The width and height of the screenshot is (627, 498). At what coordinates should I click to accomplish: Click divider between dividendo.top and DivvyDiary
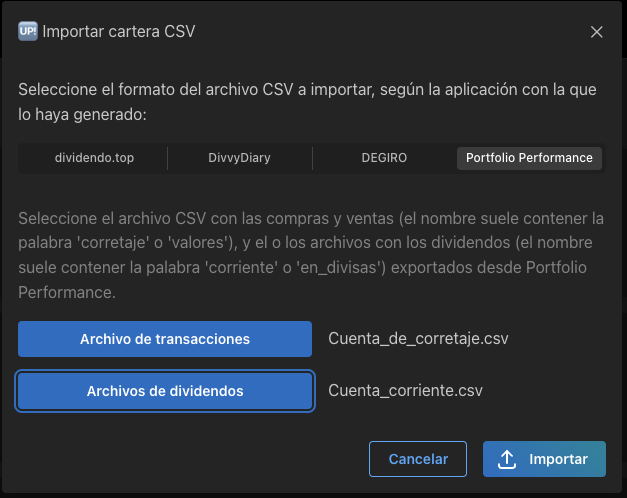(x=167, y=158)
